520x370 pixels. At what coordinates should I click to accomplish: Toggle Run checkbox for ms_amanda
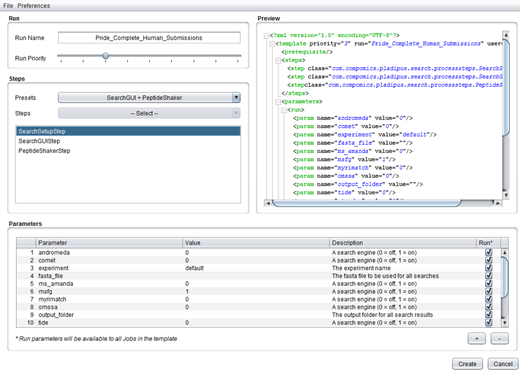click(x=489, y=283)
